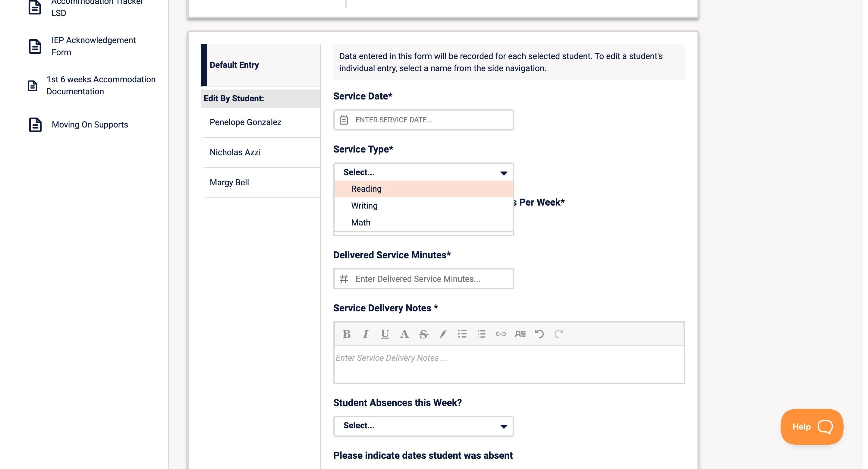Open Moving On Supports form
Screen dimensions: 868x469
(90, 125)
